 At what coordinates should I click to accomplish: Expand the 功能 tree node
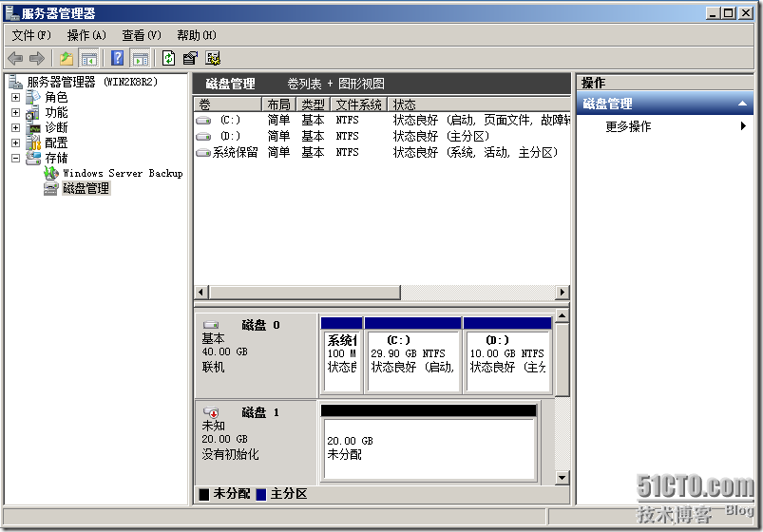click(x=15, y=112)
